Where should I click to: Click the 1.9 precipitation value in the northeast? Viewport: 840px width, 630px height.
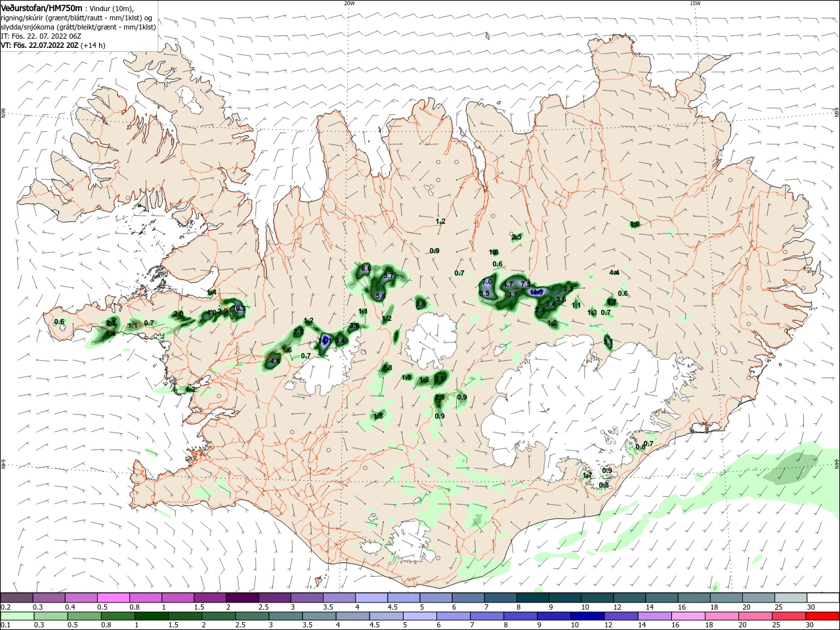click(635, 224)
